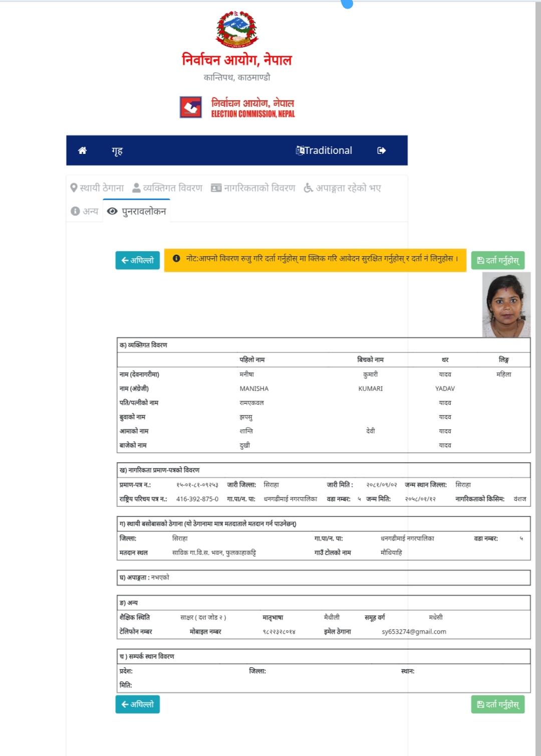This screenshot has height=756, width=541.
Task: Click the info icon on अन्य tab
Action: (x=75, y=211)
